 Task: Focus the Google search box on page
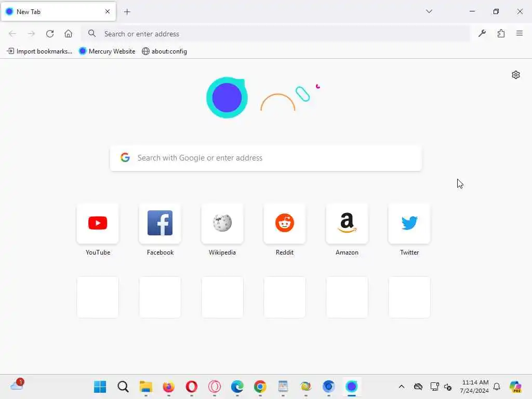point(266,158)
